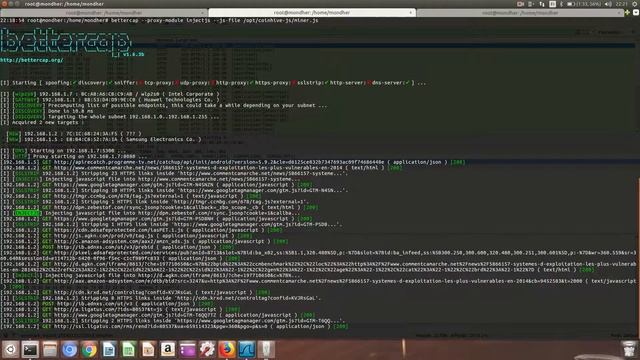Click the Samsung Electronics Co. target line
This screenshot has height=360, width=640.
coord(104,139)
